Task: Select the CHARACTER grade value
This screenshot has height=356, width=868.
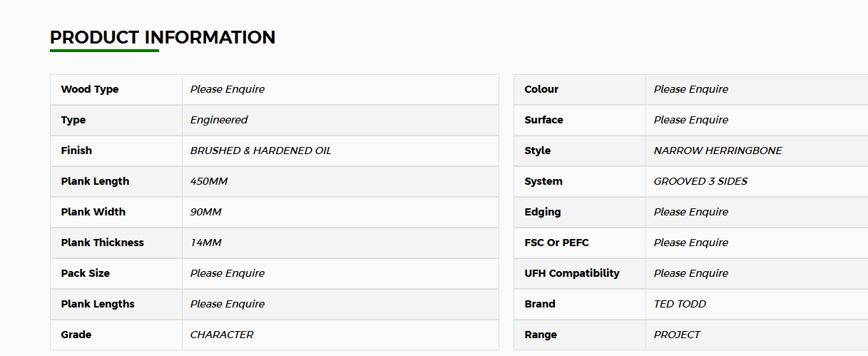Action: tap(222, 335)
